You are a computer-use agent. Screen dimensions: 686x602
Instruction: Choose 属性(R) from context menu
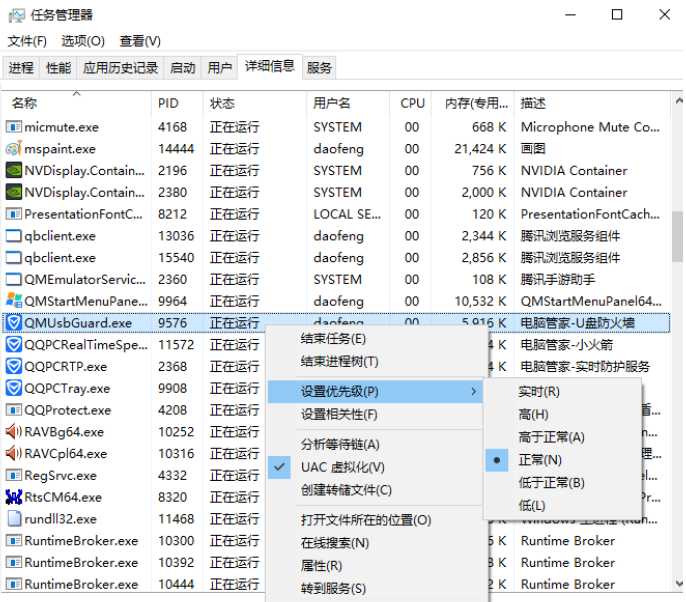[375, 566]
